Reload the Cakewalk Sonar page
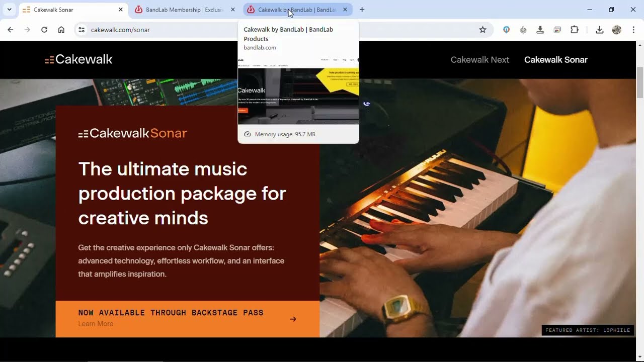 [44, 30]
